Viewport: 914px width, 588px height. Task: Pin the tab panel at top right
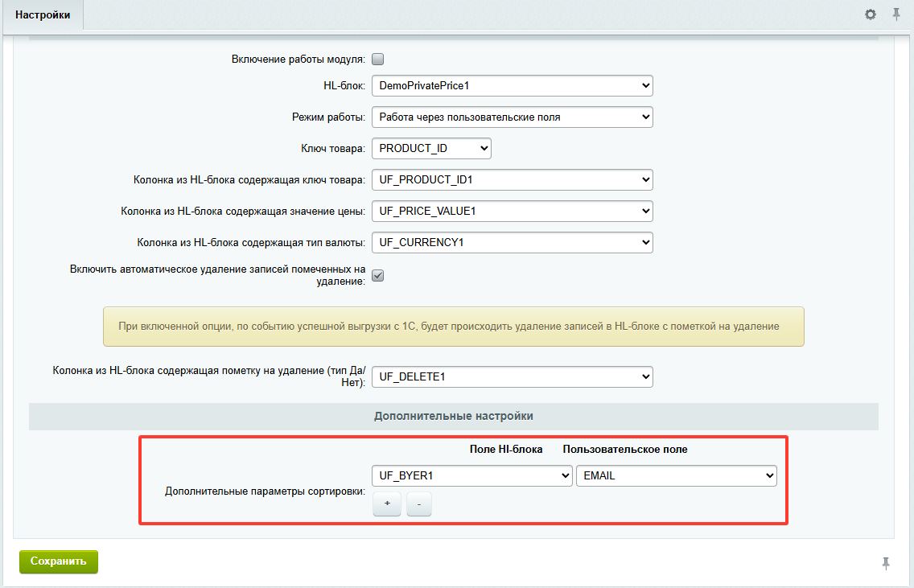pos(896,14)
